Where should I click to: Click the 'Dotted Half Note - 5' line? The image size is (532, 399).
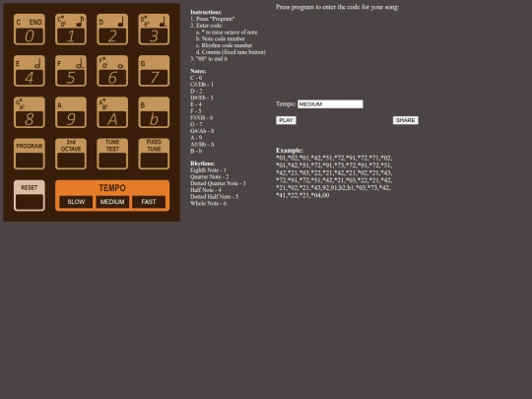tap(214, 197)
